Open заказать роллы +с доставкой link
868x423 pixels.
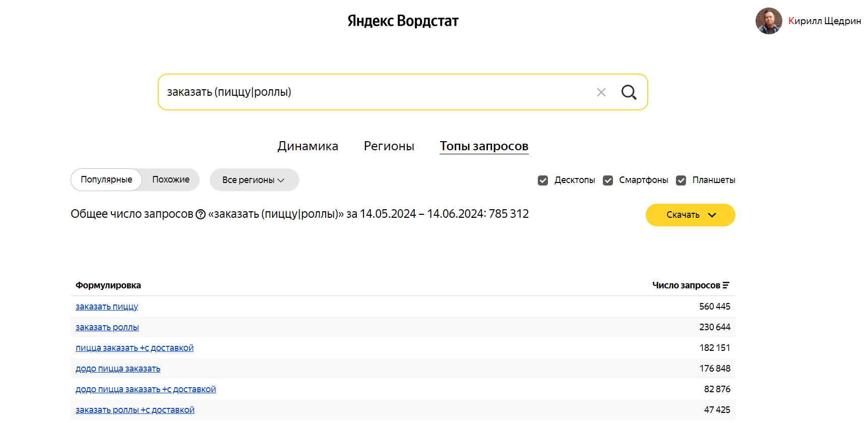tap(135, 410)
